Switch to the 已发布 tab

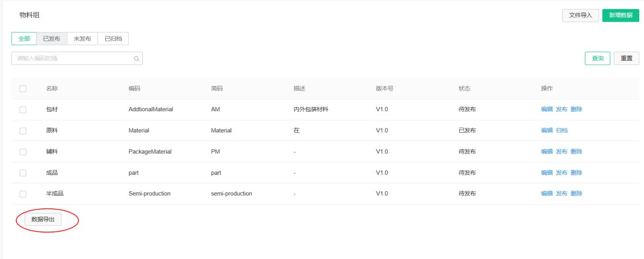[51, 39]
